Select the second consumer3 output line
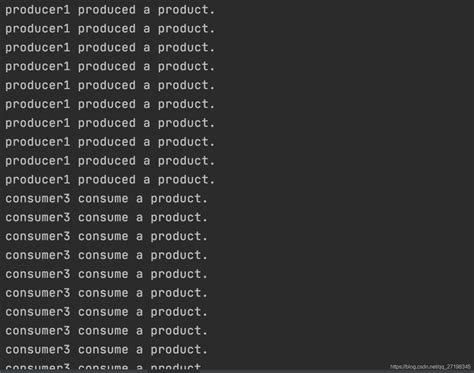The image size is (474, 373). (106, 218)
